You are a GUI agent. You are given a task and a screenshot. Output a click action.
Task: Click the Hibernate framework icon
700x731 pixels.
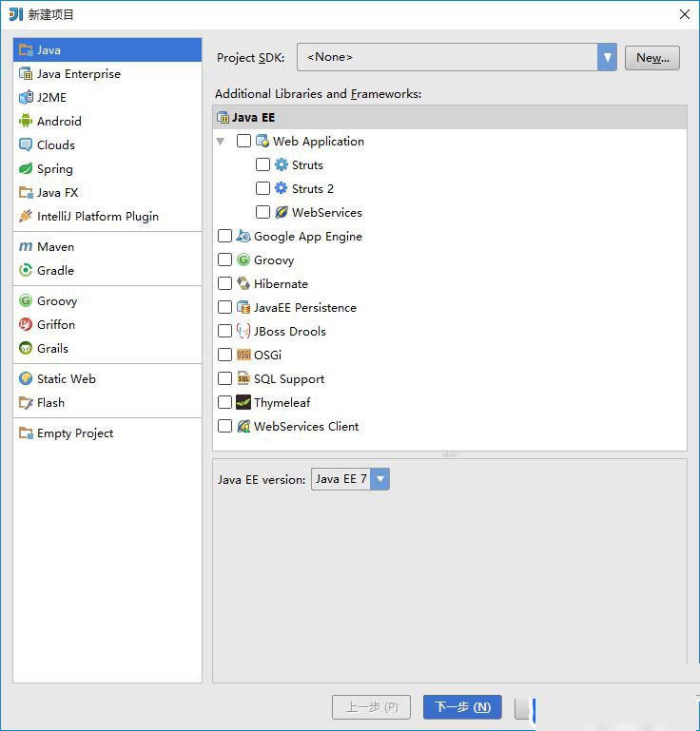[x=243, y=283]
